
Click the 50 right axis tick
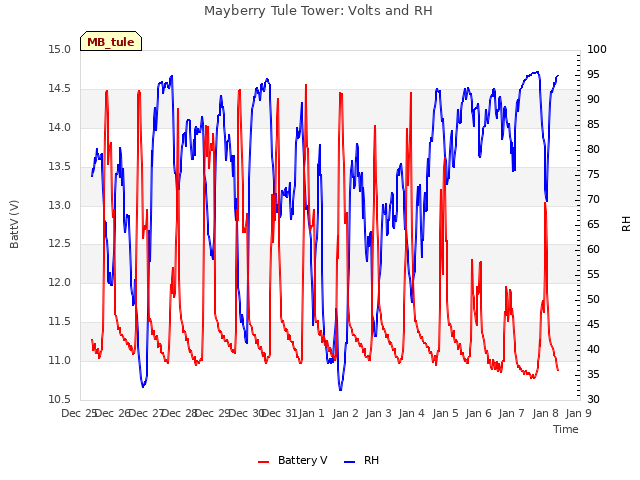(593, 299)
